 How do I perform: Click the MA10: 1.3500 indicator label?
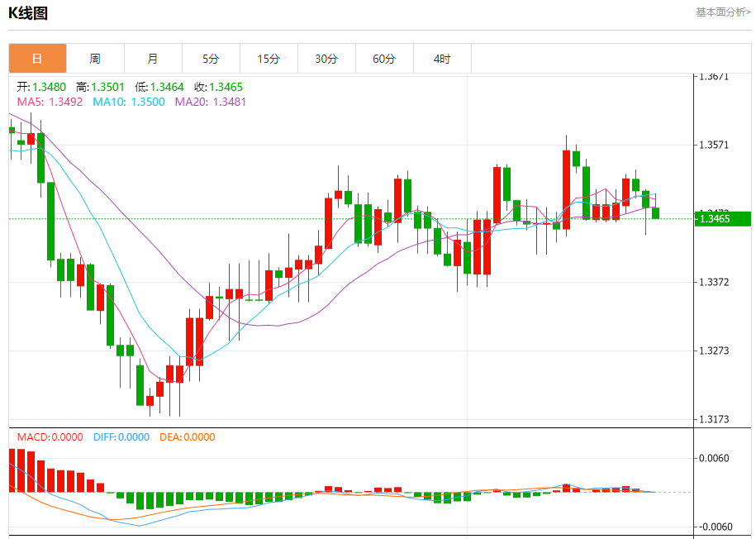(x=129, y=102)
